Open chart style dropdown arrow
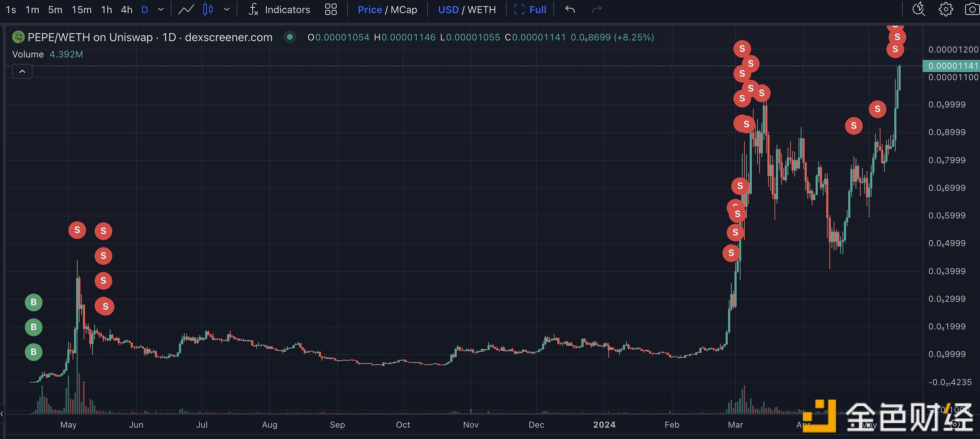Screen dimensions: 980x439 point(227,10)
